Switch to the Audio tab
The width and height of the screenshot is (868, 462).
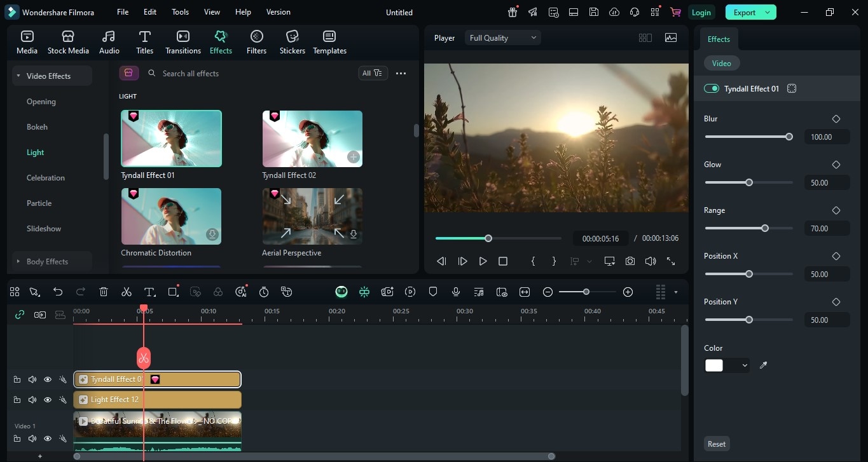(x=109, y=43)
